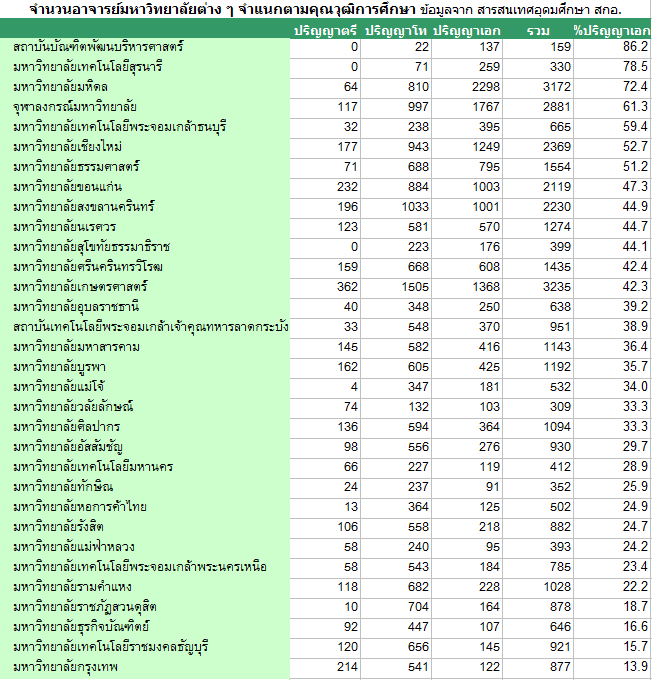Select the row มหาวิทยาลัยเทคโนโลยีสุรนารี
The image size is (652, 680).
click(325, 67)
